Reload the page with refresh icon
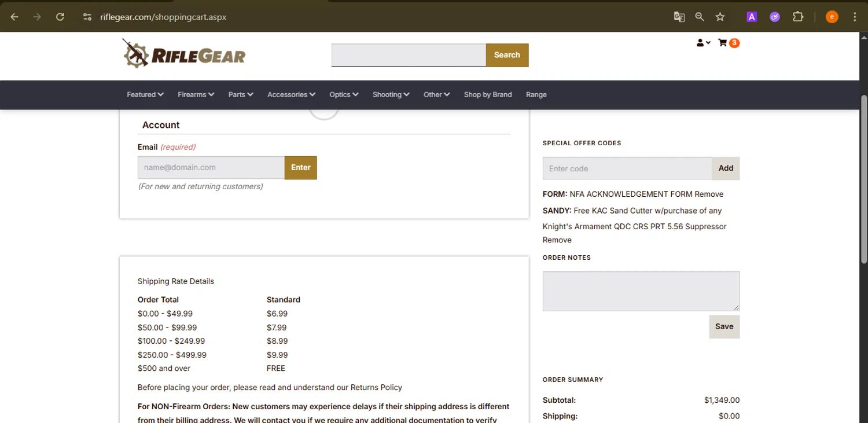 click(60, 17)
